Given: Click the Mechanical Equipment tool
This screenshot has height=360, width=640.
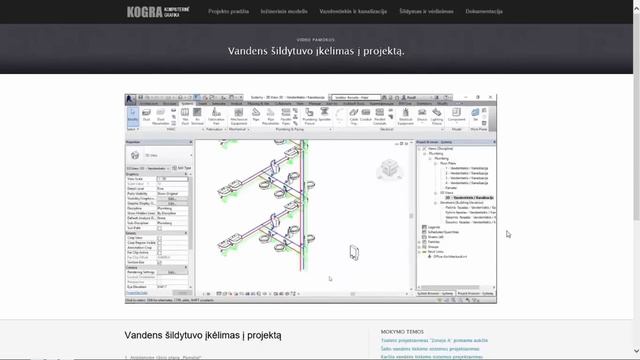Looking at the screenshot, I should click(x=239, y=116).
